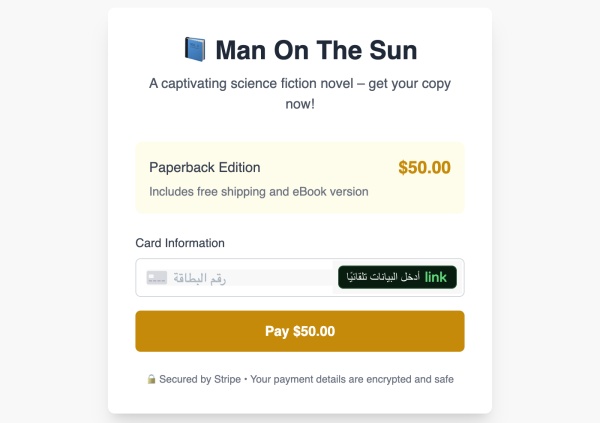
Task: Select the Paperback Edition label
Action: click(205, 167)
